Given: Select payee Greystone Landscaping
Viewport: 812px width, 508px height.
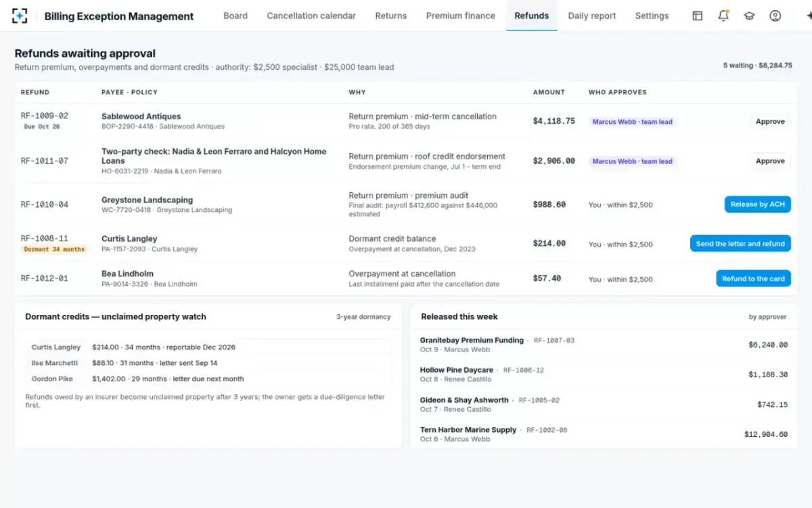Looking at the screenshot, I should tap(147, 200).
